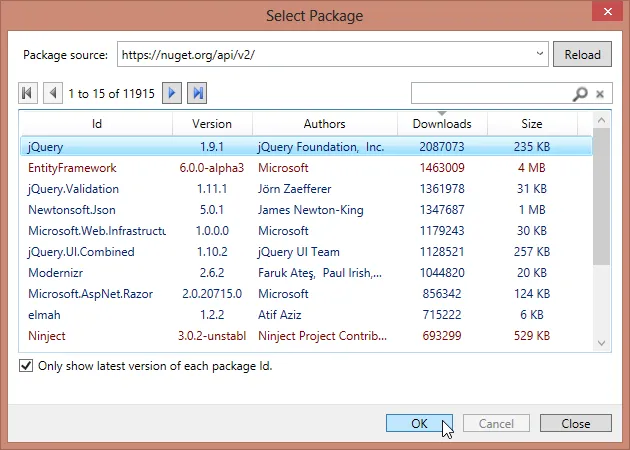Click author Ninject Project Contrib cell
This screenshot has height=450, width=630.
click(322, 336)
